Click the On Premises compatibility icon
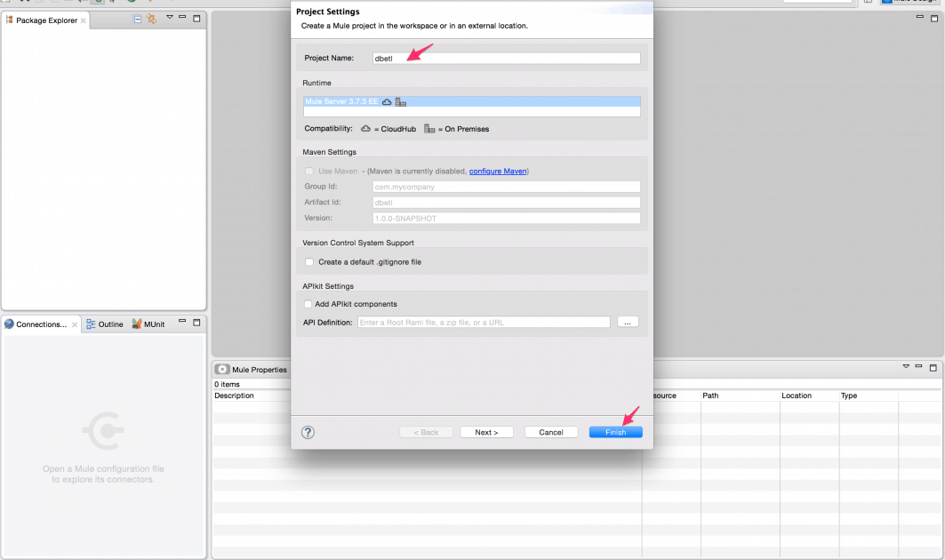 [x=428, y=129]
